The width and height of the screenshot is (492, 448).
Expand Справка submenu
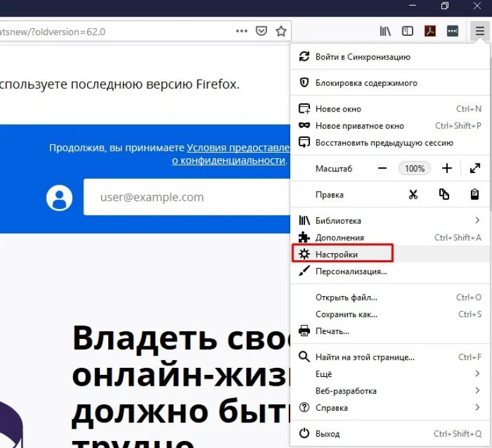point(389,408)
